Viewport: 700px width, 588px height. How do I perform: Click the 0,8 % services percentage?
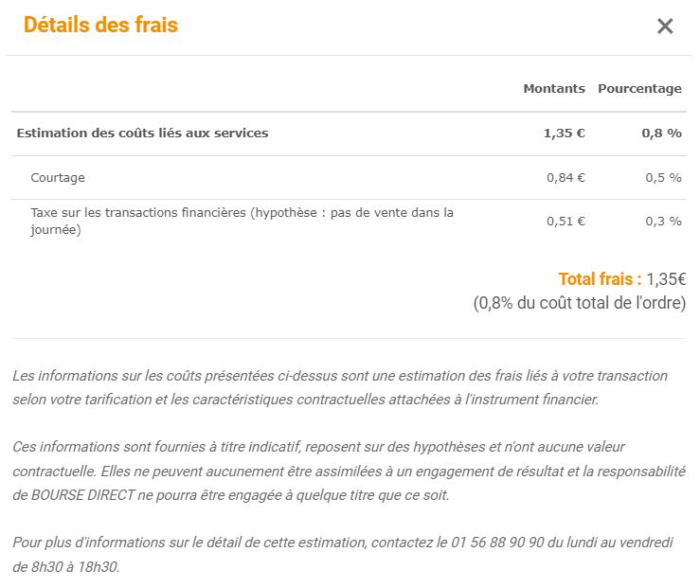[x=661, y=133]
